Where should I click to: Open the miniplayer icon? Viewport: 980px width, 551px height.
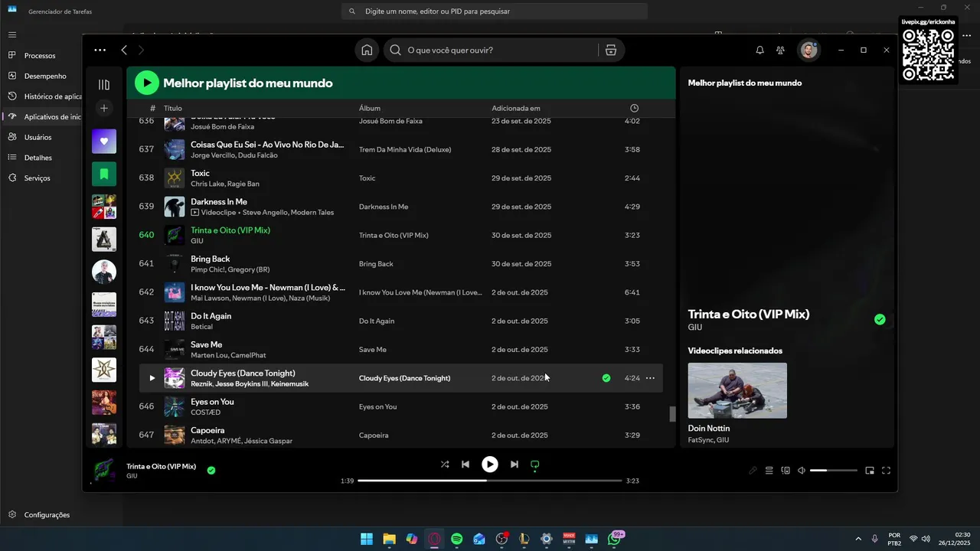click(870, 471)
